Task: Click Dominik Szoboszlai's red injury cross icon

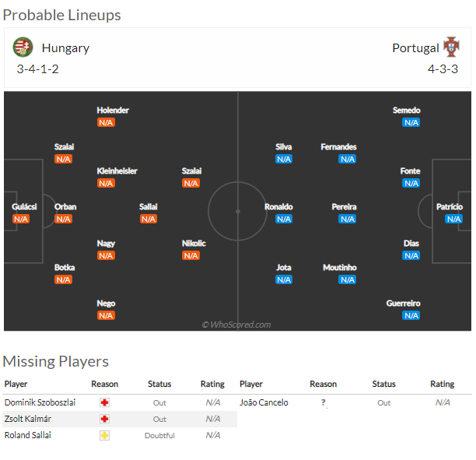Action: tap(104, 402)
